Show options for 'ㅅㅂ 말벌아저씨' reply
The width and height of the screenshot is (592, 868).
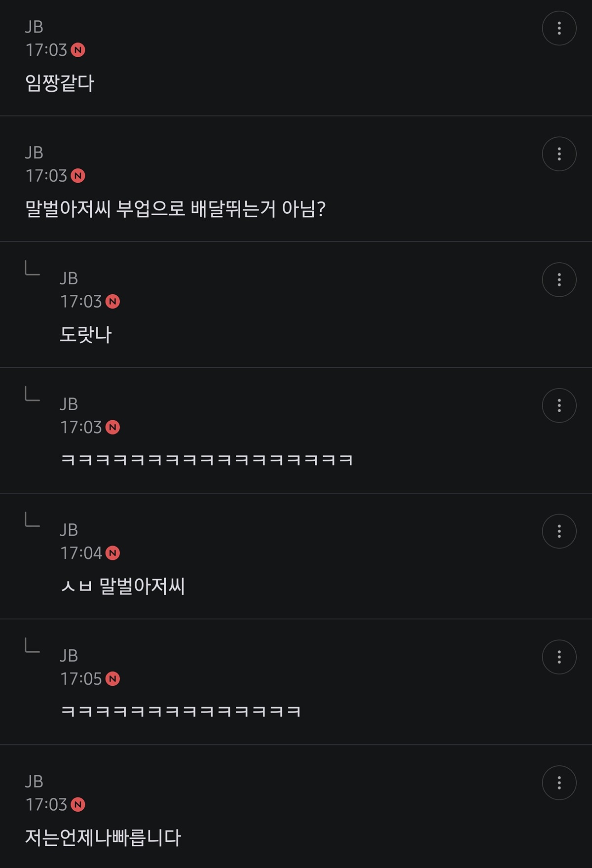[559, 531]
